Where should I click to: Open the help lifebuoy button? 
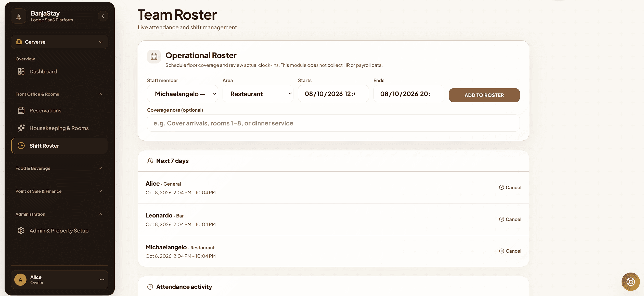pyautogui.click(x=630, y=282)
